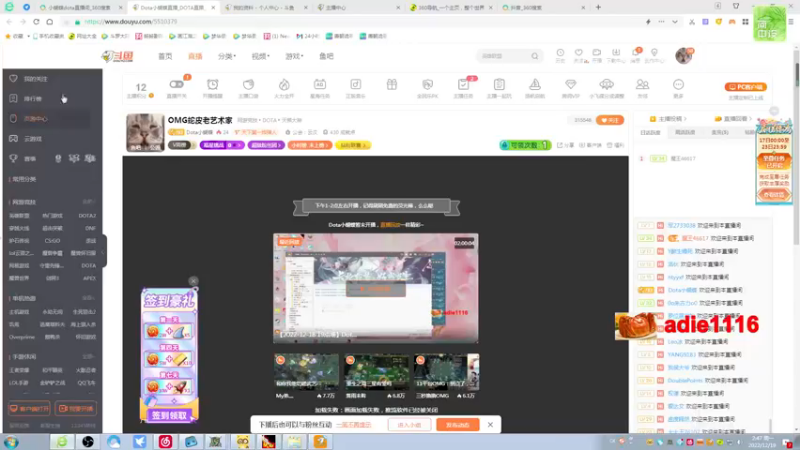Open the streamer's cat avatar
The height and width of the screenshot is (450, 800).
pos(145,133)
